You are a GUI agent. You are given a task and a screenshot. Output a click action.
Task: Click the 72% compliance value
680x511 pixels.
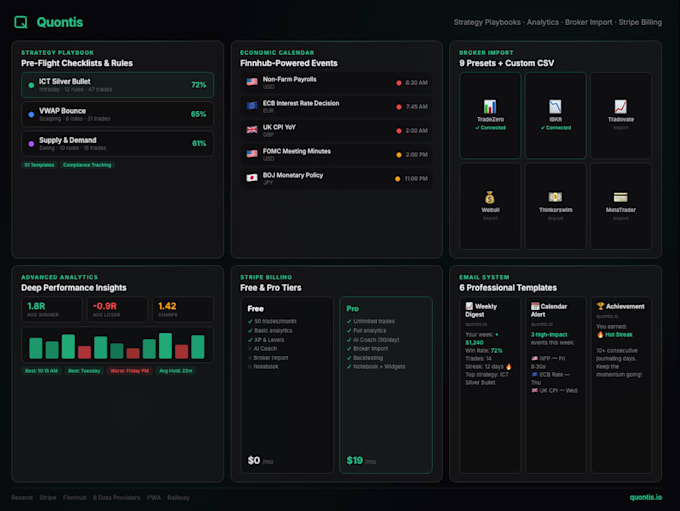coord(199,85)
